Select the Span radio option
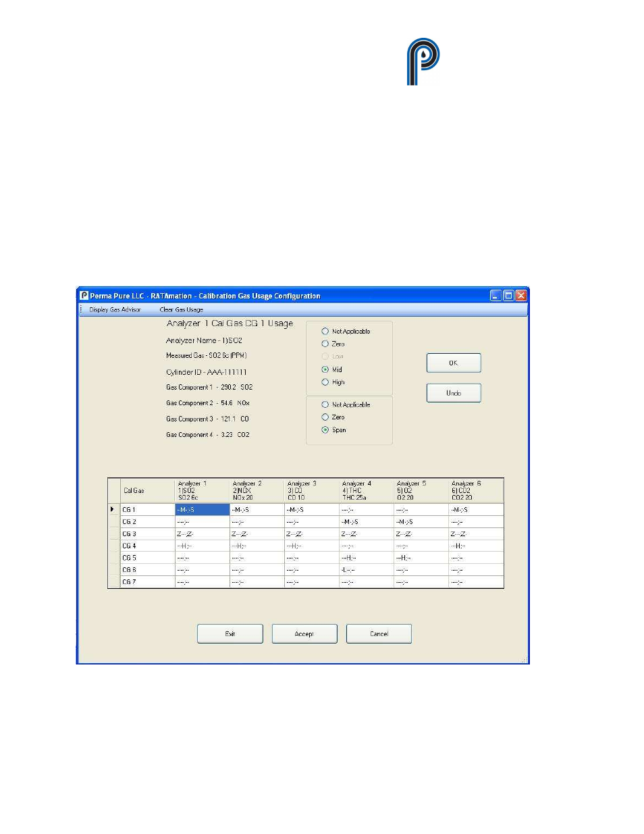 333,429
